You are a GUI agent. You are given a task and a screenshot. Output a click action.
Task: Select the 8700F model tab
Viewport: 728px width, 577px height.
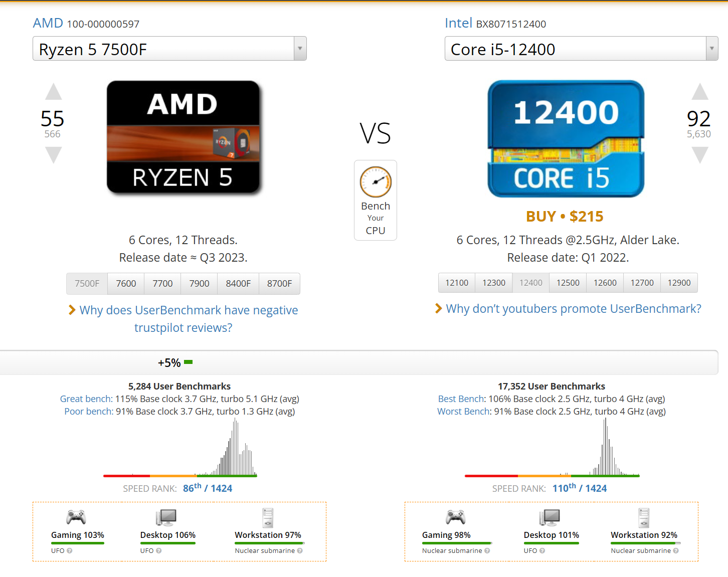(x=279, y=284)
